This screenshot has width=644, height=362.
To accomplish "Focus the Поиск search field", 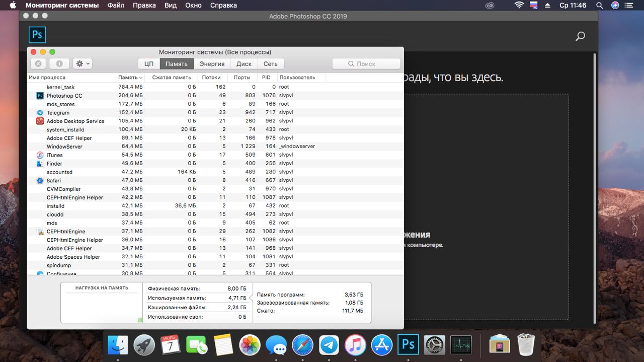I will click(x=366, y=63).
